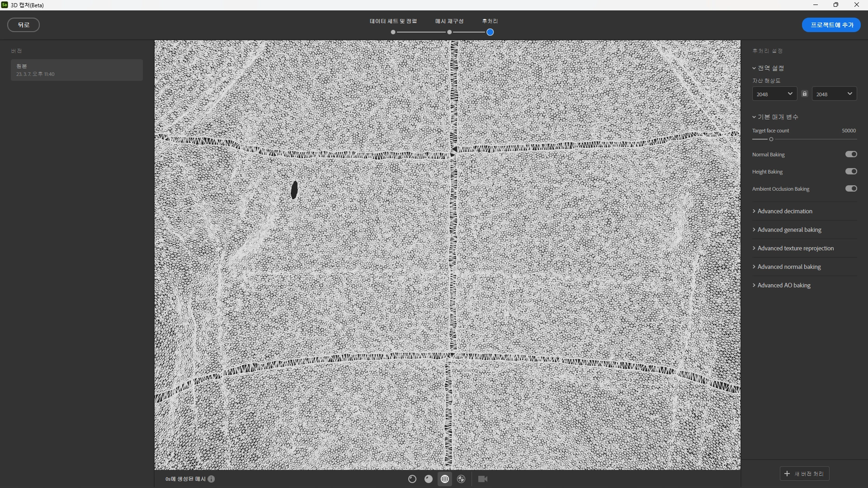The image size is (868, 488).
Task: Click the 프로젝트에 추가 button
Action: coord(832,25)
